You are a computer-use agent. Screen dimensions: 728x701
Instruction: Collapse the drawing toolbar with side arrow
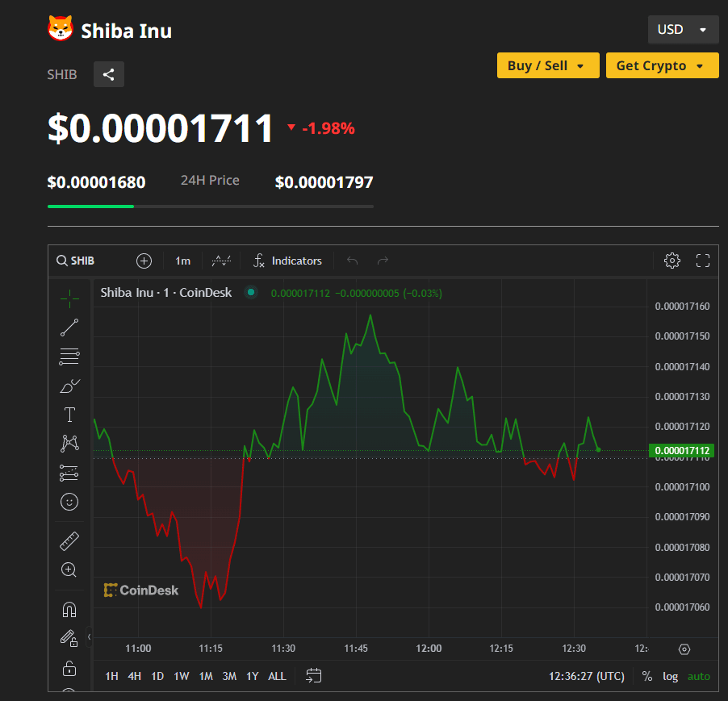(89, 637)
